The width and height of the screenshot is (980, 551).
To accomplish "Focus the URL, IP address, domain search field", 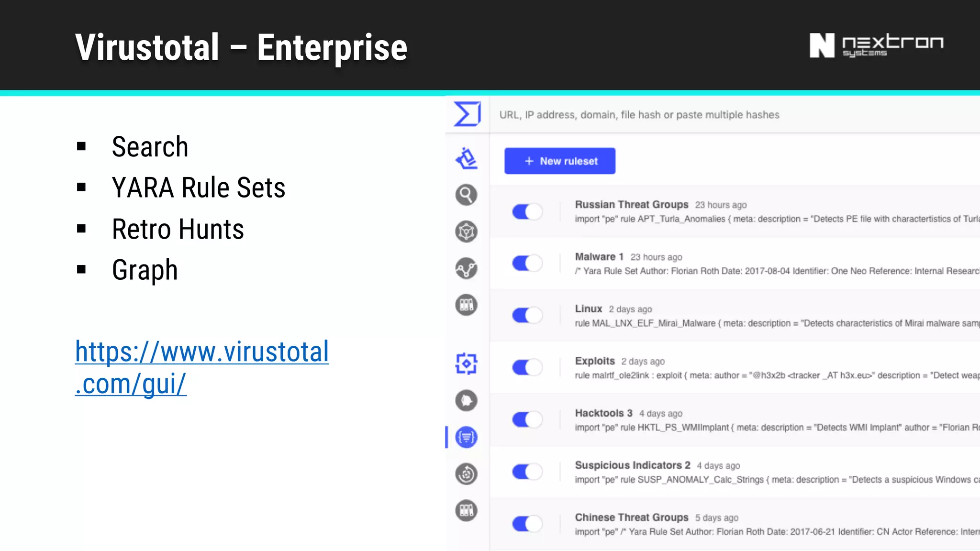I will tap(735, 115).
